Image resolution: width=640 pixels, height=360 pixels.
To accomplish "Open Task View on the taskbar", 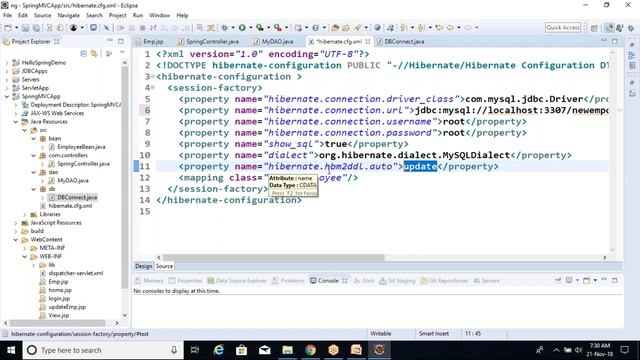I will point(195,350).
